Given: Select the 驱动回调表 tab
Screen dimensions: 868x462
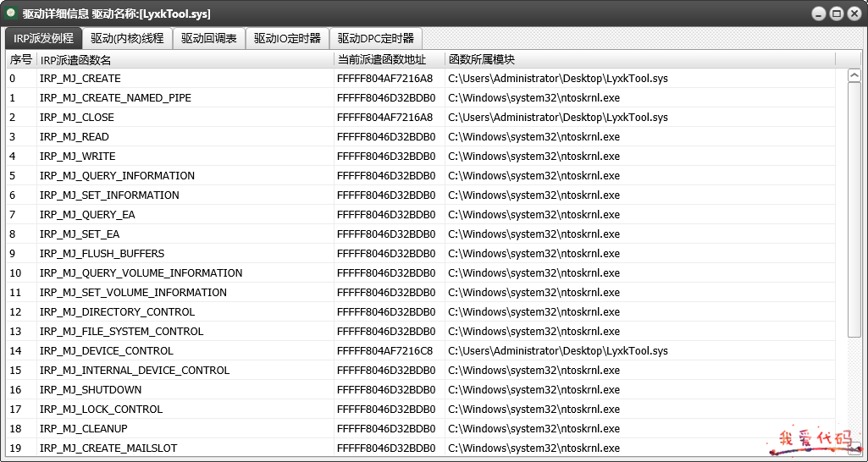Looking at the screenshot, I should [208, 38].
